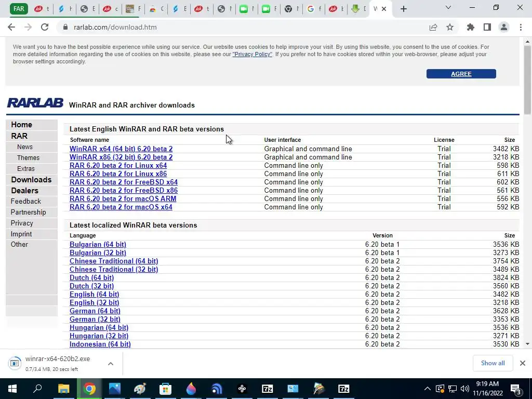532x399 pixels.
Task: Go back to the previous page
Action: point(11,27)
